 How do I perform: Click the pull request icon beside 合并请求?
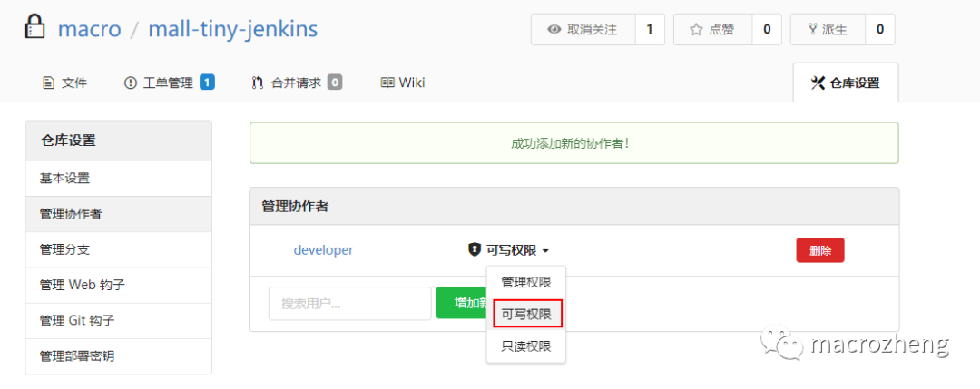tap(258, 83)
